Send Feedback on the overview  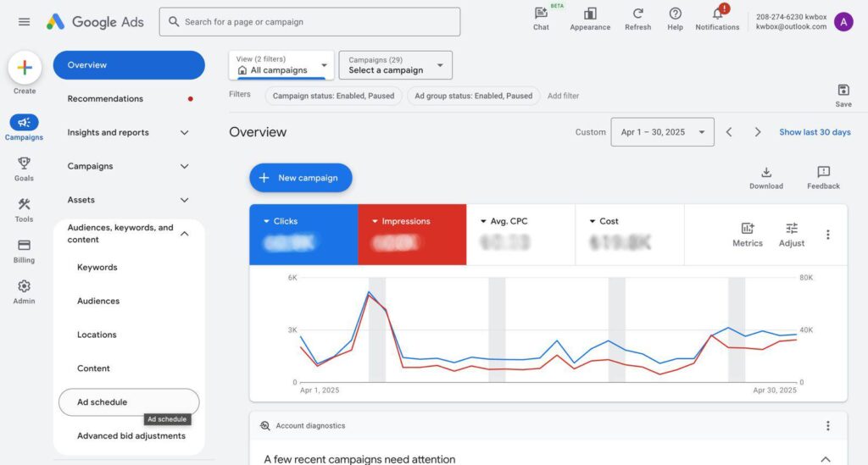coord(823,178)
